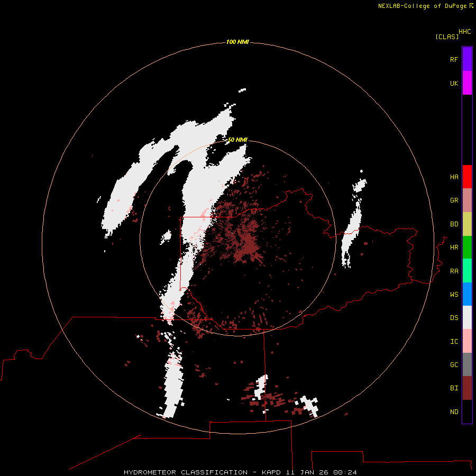
Task: Click the [CLAS] legend header
Action: (447, 36)
